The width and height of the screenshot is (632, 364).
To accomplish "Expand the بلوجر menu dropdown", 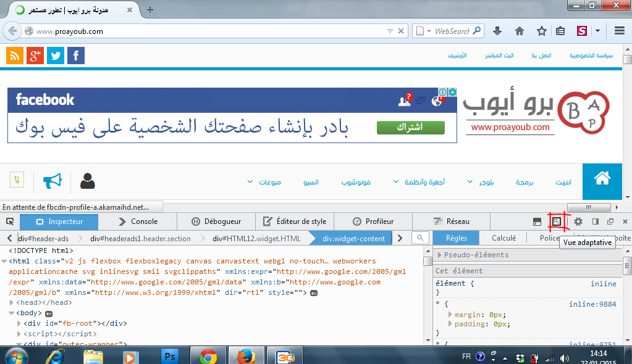I will point(470,181).
